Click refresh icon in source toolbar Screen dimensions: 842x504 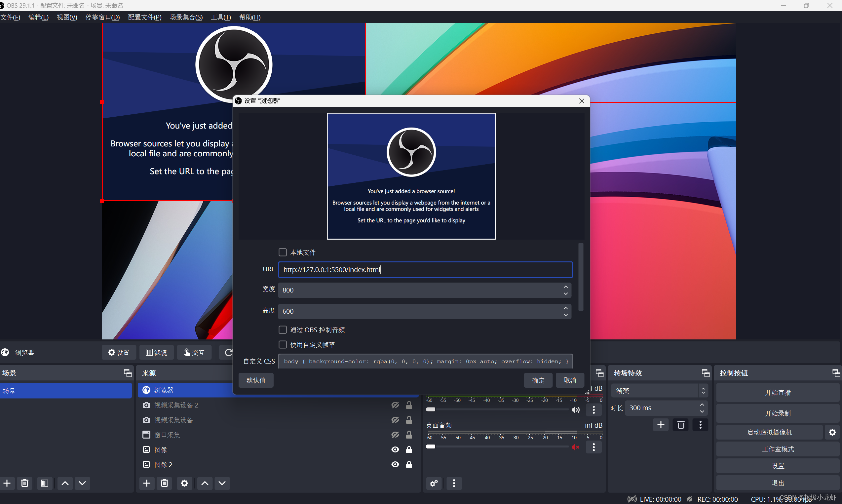[x=228, y=353]
